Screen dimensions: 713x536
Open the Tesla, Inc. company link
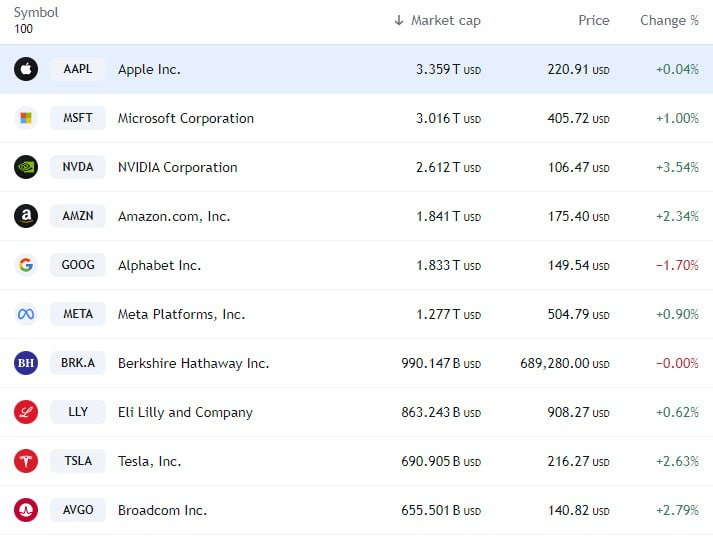(150, 461)
